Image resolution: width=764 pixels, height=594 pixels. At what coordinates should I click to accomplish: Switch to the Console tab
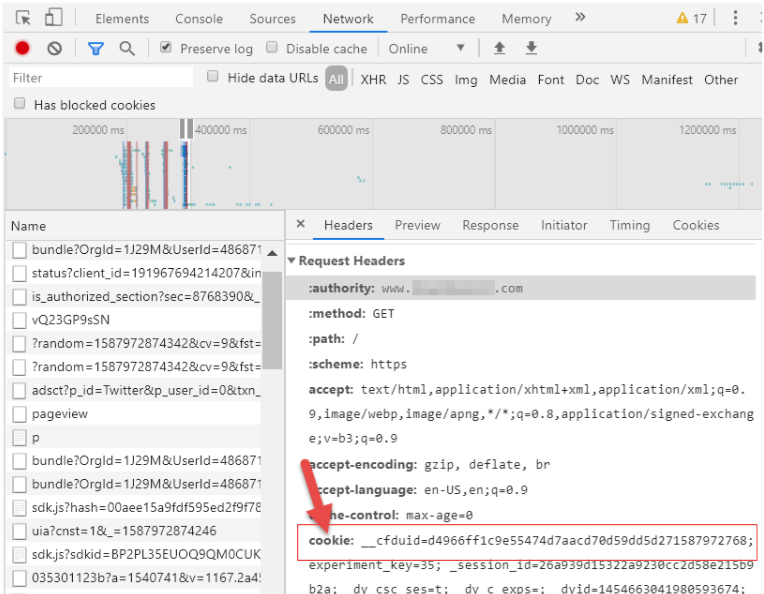(199, 19)
